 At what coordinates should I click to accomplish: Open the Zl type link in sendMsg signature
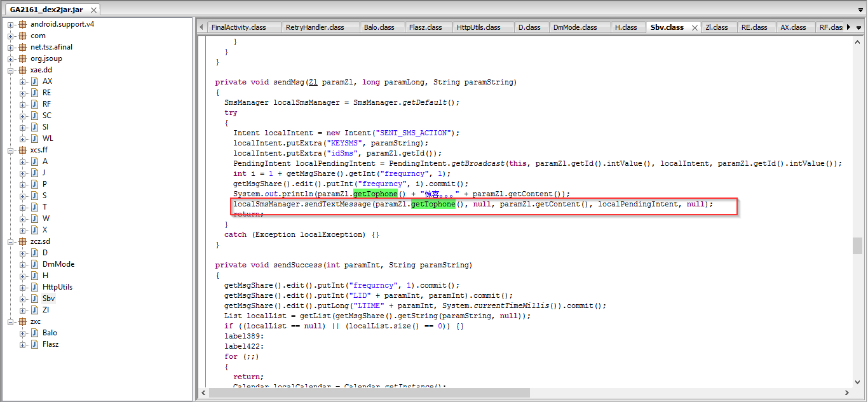click(313, 82)
